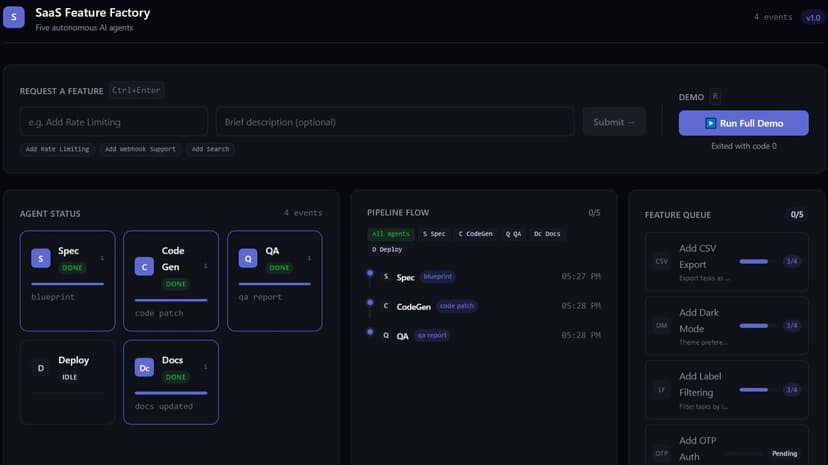Click the Docs agent Dc icon
Viewport: 828px width, 465px height.
(144, 368)
